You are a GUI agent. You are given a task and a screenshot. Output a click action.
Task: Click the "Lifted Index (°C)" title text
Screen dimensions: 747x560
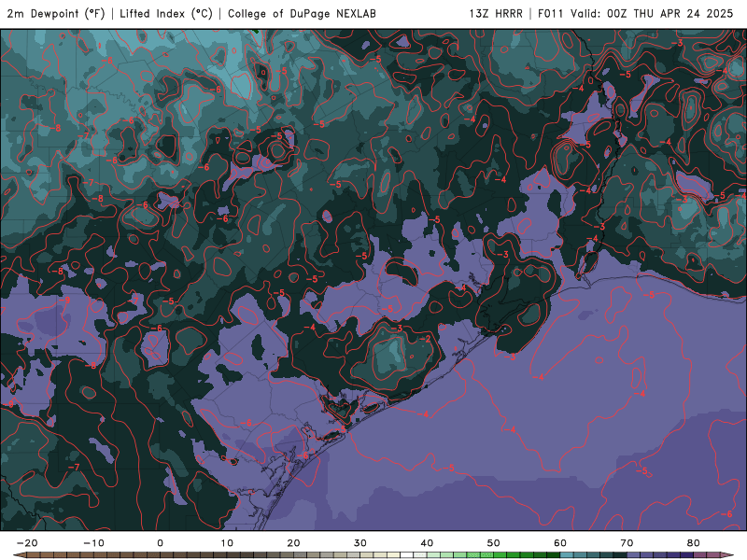[x=166, y=14]
